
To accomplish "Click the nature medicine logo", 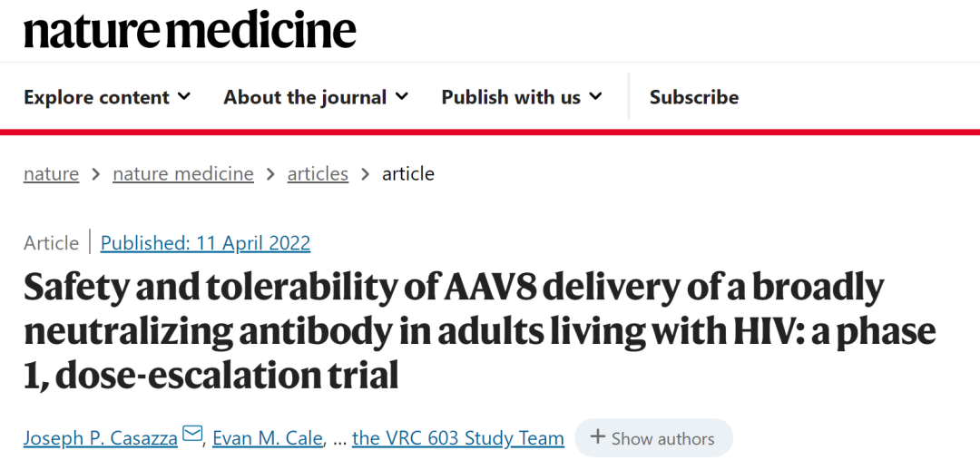I will coord(190,30).
